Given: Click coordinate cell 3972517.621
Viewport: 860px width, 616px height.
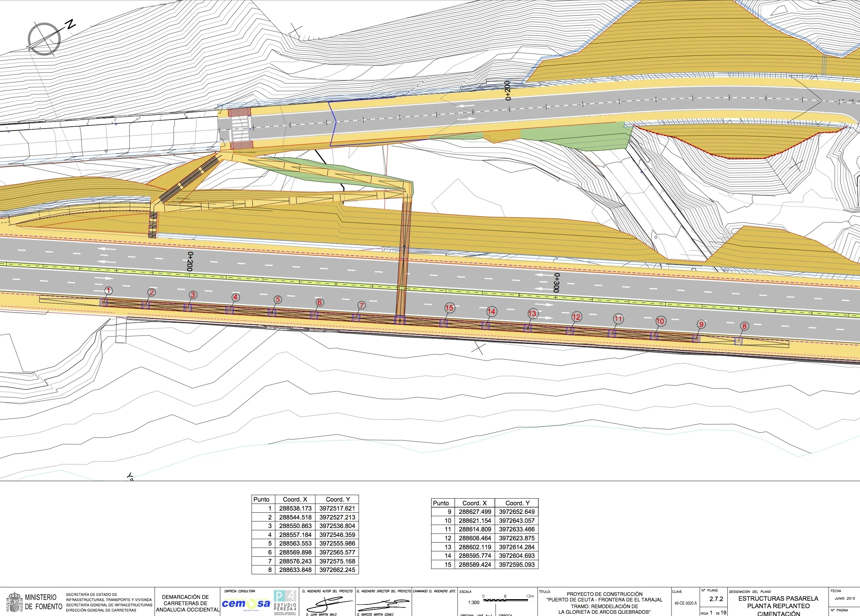Looking at the screenshot, I should (337, 508).
